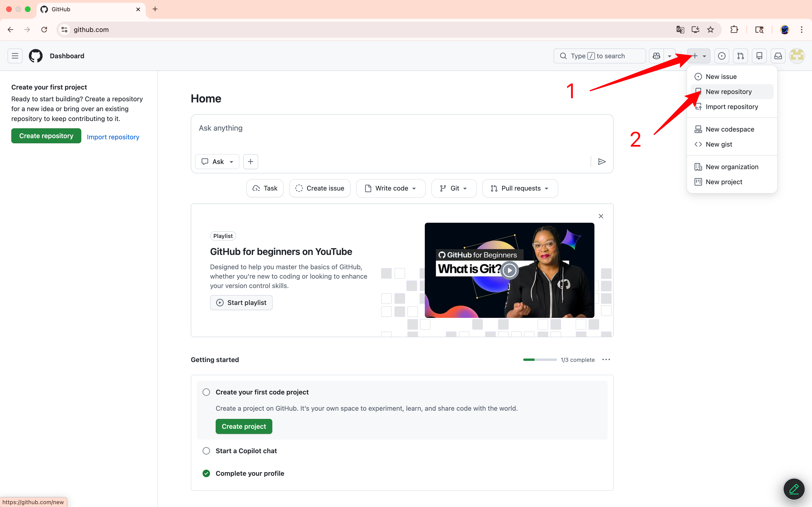
Task: Add attachment with the plus button
Action: [250, 162]
